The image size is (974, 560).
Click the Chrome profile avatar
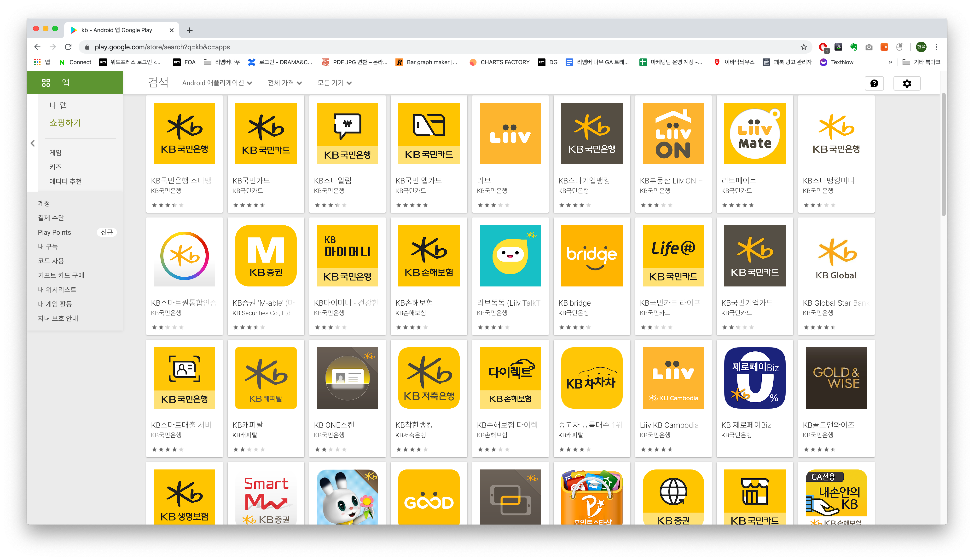[921, 47]
